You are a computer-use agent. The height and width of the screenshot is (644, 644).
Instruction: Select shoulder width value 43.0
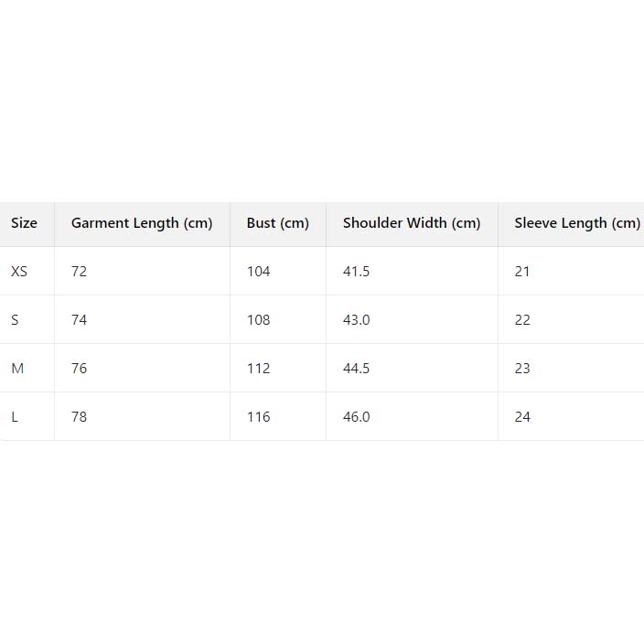[356, 320]
